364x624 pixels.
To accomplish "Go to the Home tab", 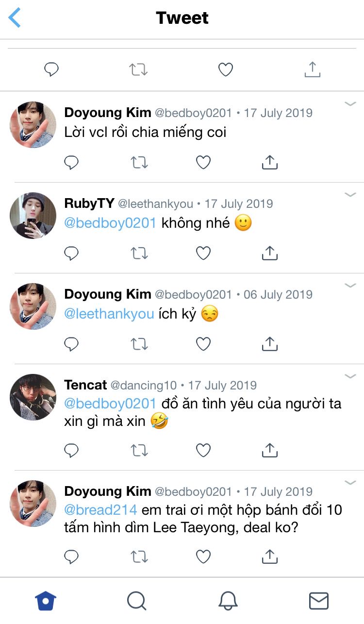I will pos(46,601).
